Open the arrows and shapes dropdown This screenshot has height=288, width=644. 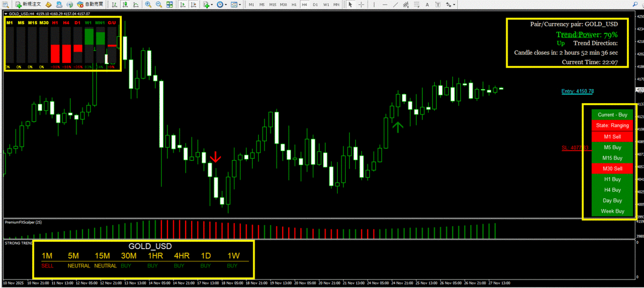click(450, 4)
